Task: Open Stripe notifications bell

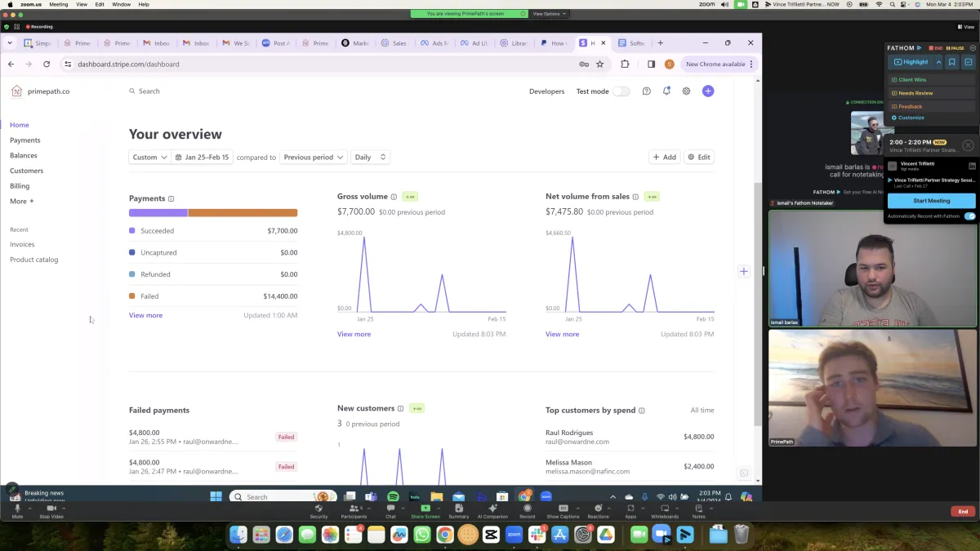Action: 666,91
